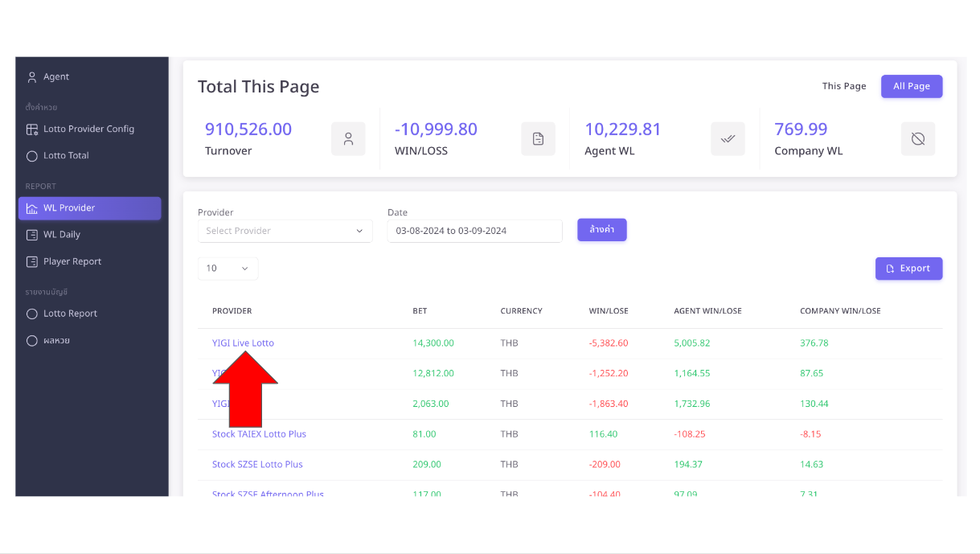Open the date range picker field
The width and height of the screenshot is (980, 554).
coord(474,231)
